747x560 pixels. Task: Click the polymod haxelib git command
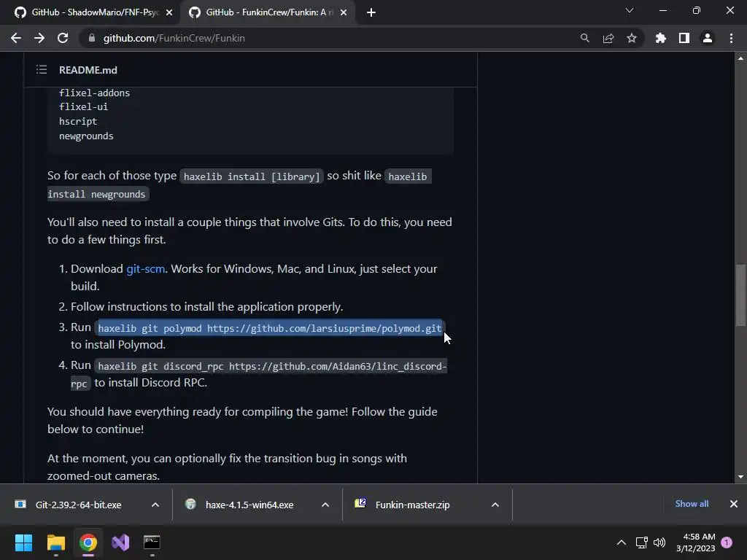coord(270,328)
